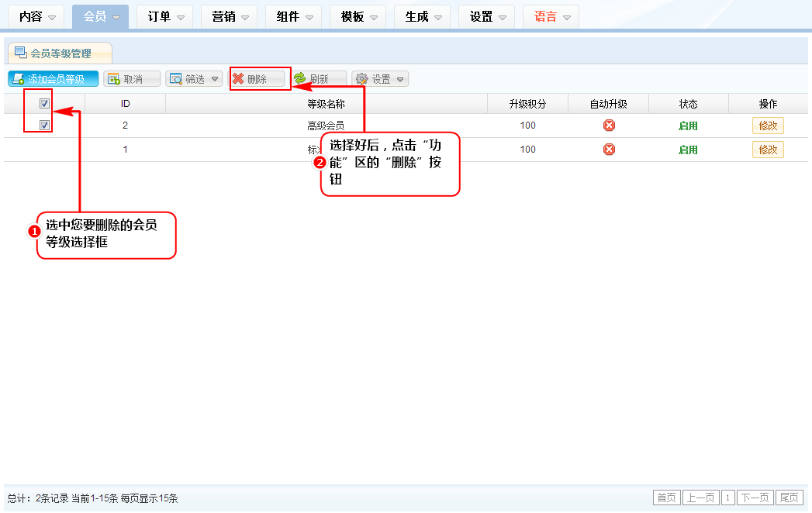Toggle auto-upgrade red X for ID 1 row
This screenshot has height=513, width=812.
click(x=609, y=150)
